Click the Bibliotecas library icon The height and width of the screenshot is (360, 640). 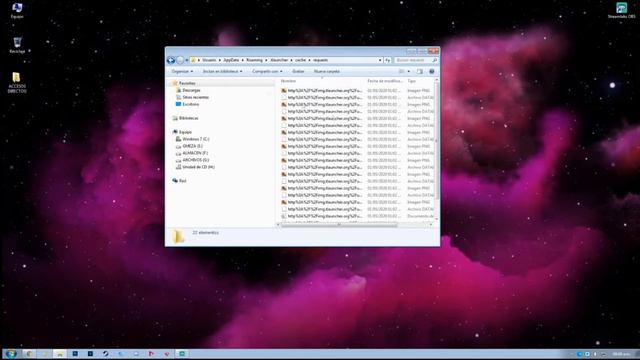coord(175,118)
